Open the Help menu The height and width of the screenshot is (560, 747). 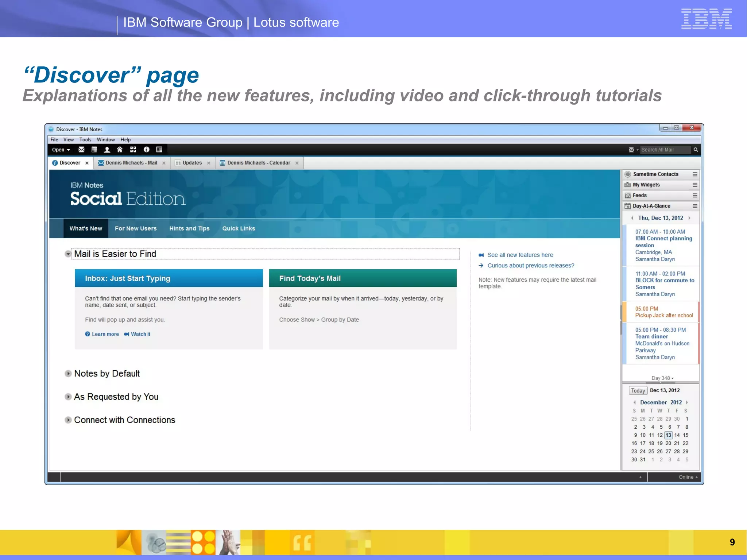click(x=125, y=139)
